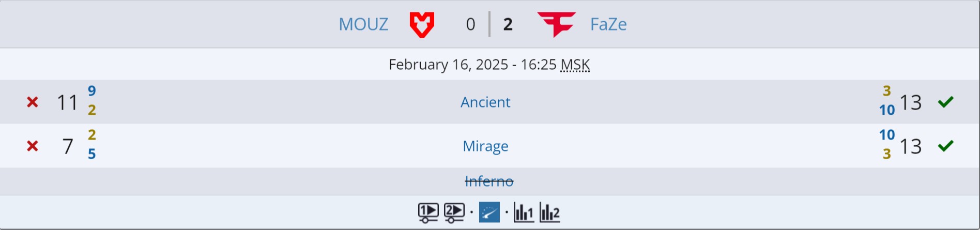Open the Mirage map link
This screenshot has width=980, height=230.
coord(485,146)
